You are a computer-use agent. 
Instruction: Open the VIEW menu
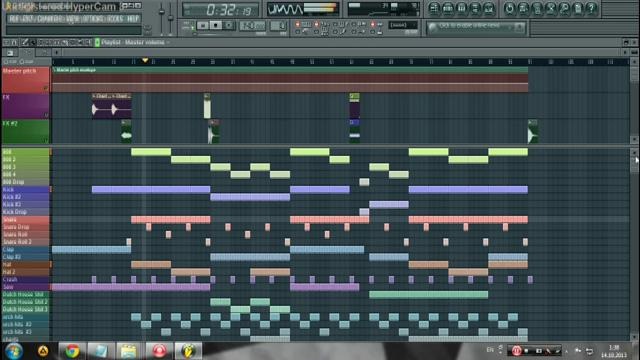click(x=72, y=19)
